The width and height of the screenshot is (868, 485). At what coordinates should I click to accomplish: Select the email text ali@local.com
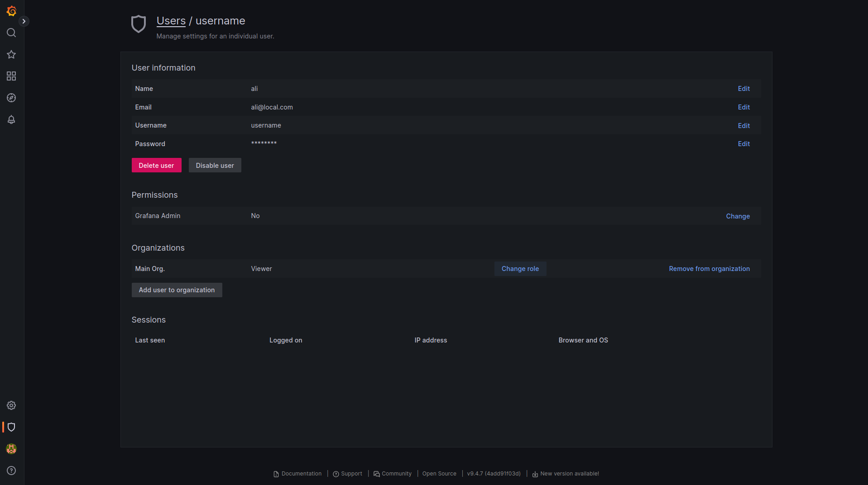272,107
